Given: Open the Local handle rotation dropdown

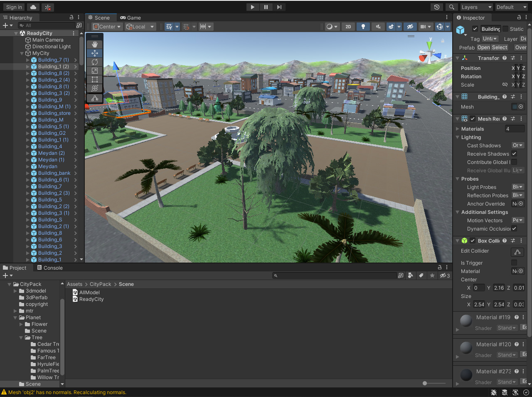Looking at the screenshot, I should pos(140,27).
